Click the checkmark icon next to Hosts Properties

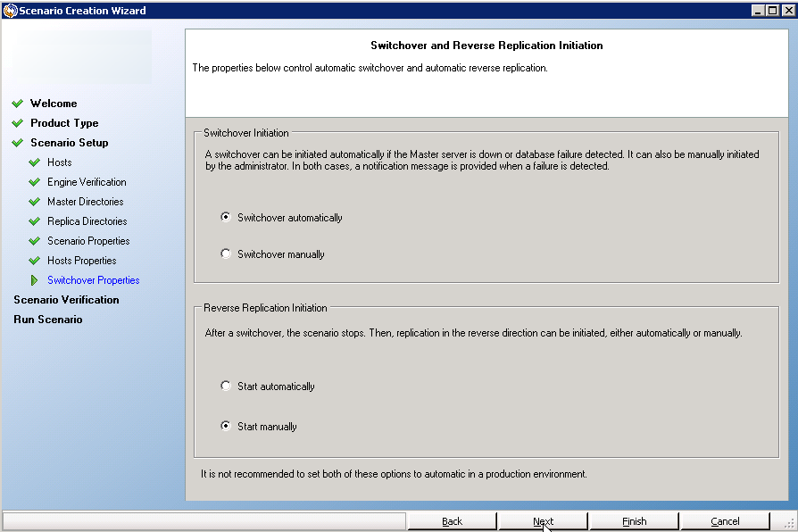tap(34, 261)
